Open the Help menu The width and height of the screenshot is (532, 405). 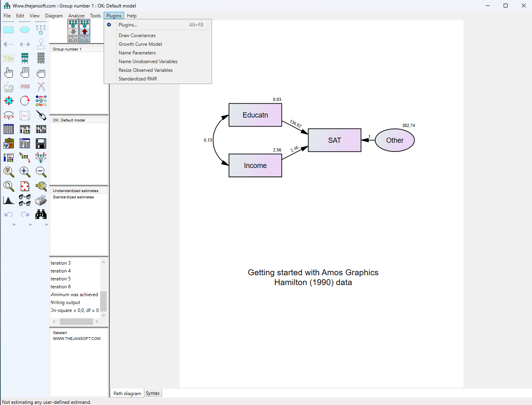pos(132,16)
